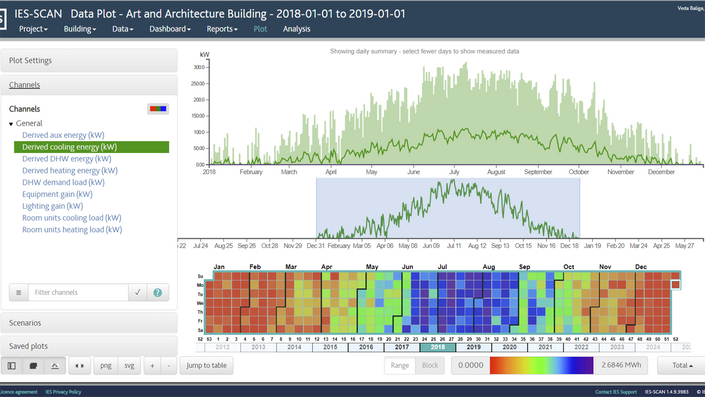The width and height of the screenshot is (705, 397).
Task: Select Derived heating energy (kW) channel
Action: point(70,170)
